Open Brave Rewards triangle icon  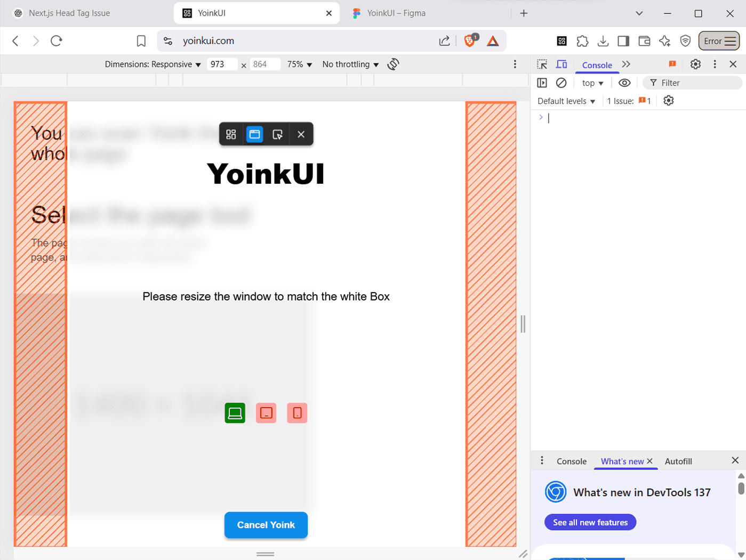493,41
